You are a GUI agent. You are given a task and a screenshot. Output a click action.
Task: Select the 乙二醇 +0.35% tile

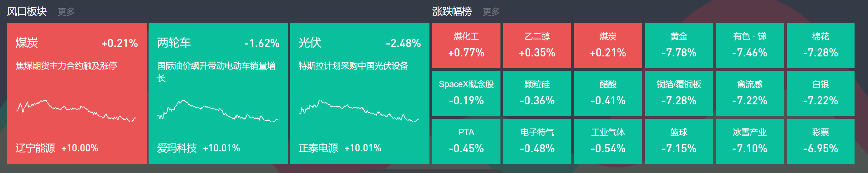(537, 45)
